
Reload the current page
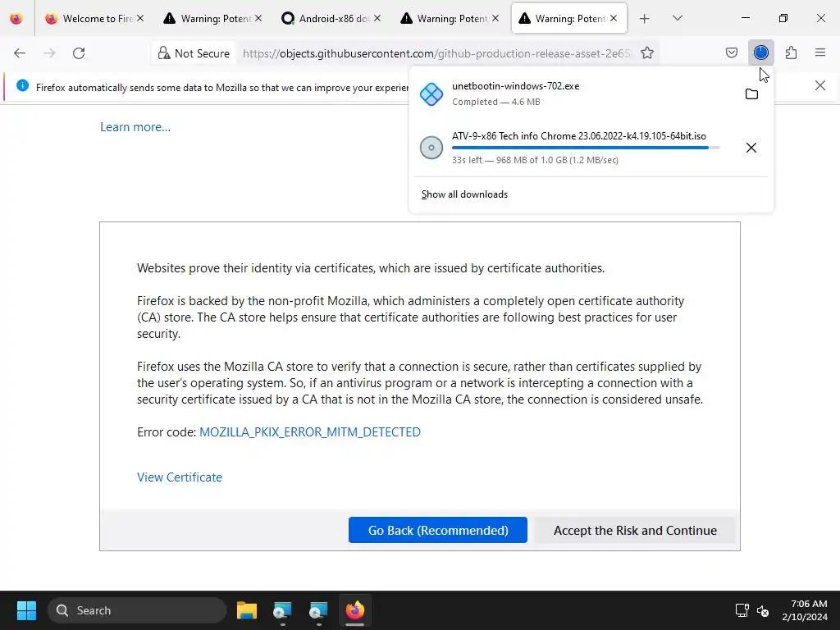coord(79,53)
